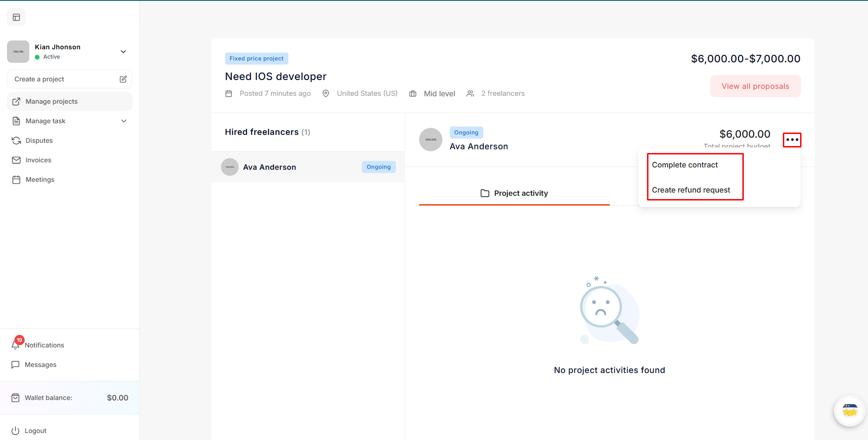Open the Notifications bell icon
The image size is (868, 440).
pos(16,345)
